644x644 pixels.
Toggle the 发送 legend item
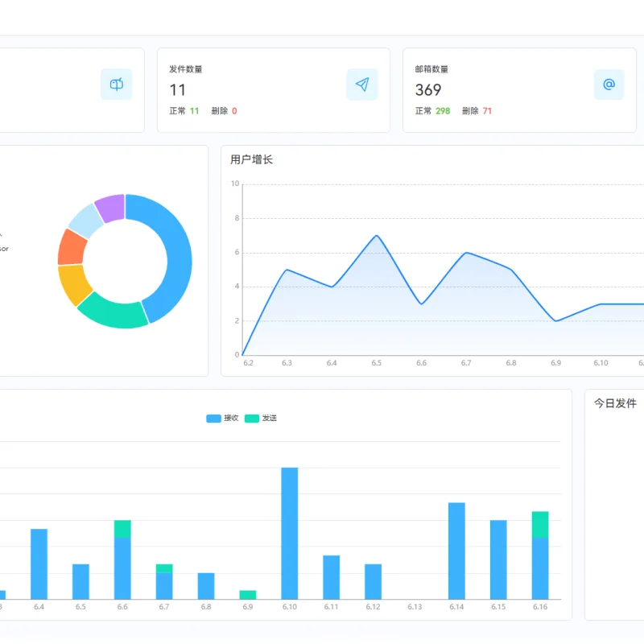260,418
